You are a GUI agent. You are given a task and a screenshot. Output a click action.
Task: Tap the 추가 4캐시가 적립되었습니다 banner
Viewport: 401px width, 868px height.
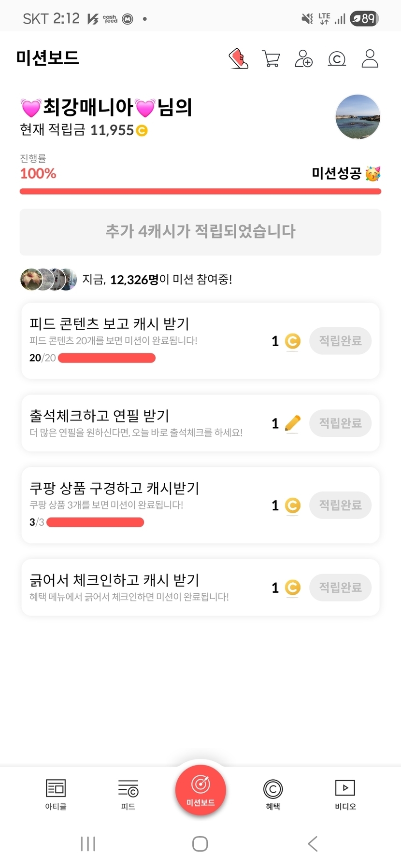click(x=200, y=232)
